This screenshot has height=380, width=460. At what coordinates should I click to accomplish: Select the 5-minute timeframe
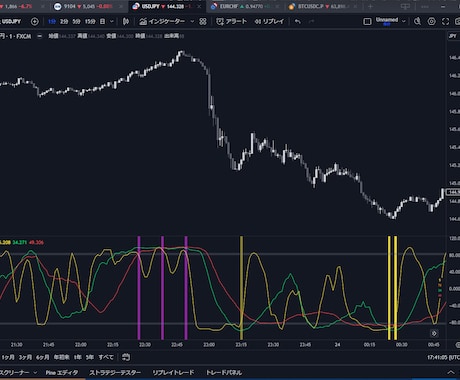pos(76,22)
